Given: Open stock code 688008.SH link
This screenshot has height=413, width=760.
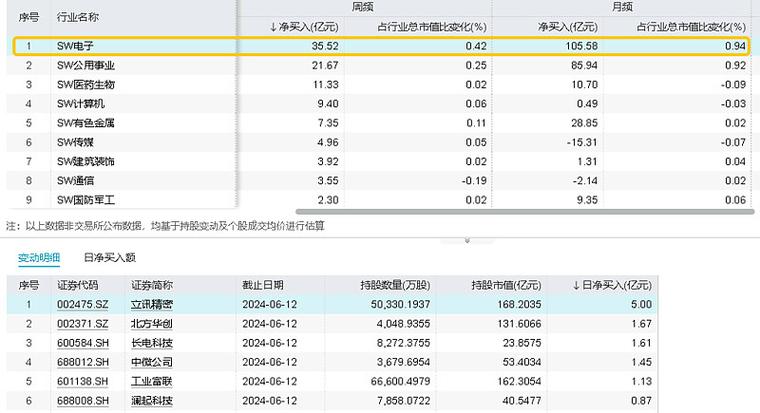Looking at the screenshot, I should (82, 401).
